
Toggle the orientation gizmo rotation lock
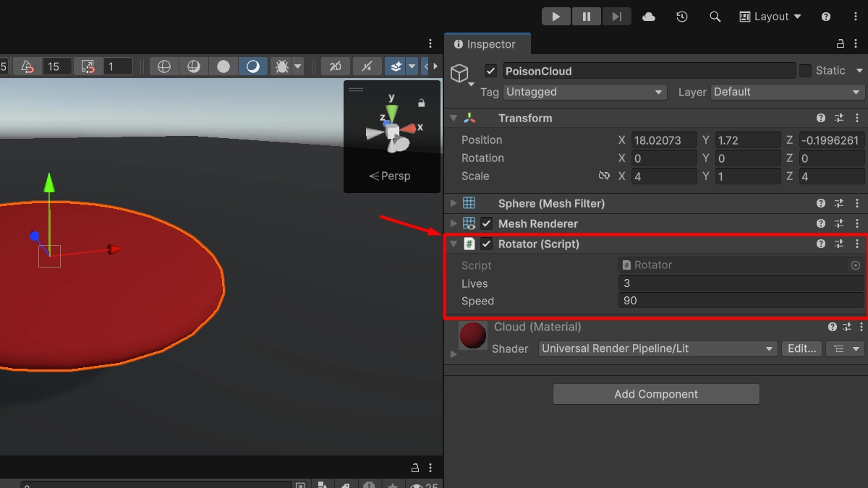pyautogui.click(x=422, y=103)
